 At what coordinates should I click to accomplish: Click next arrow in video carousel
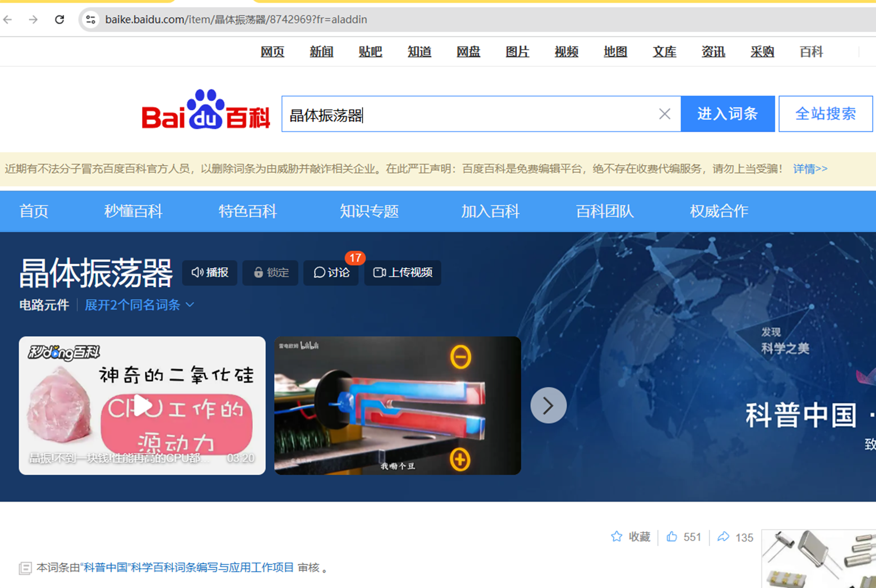[549, 405]
